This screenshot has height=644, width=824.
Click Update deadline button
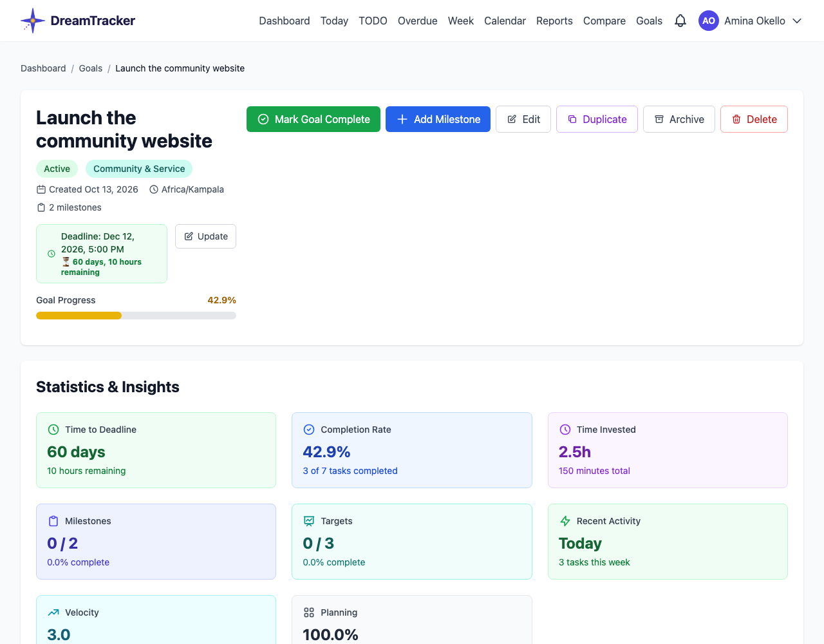205,236
